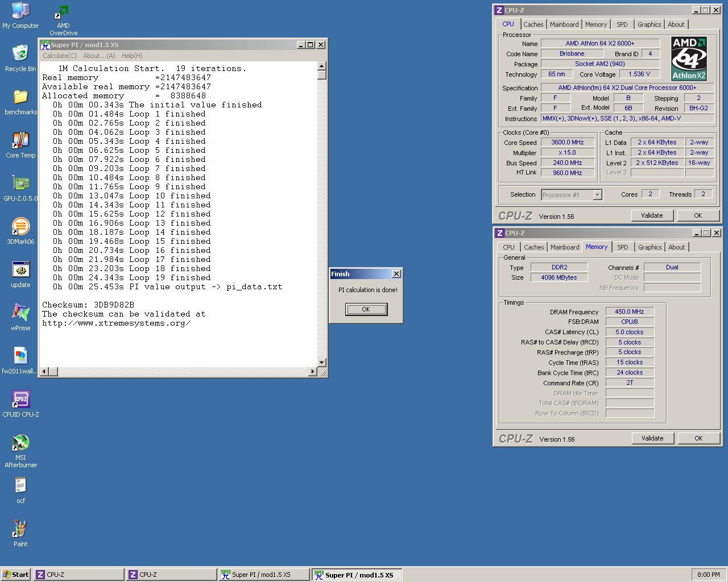Click the CAS# Latency 5.0 clocks field
Viewport: 728px width, 582px height.
click(x=630, y=332)
